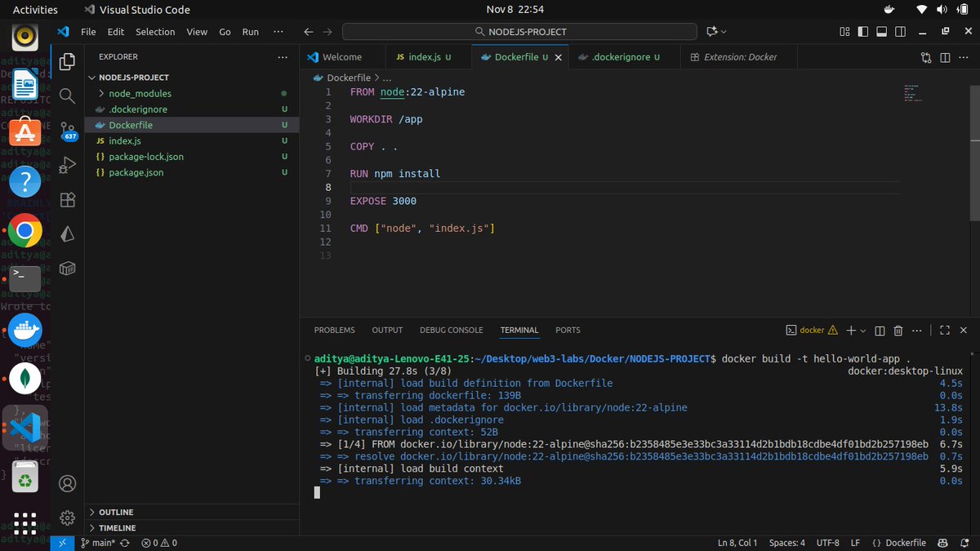
Task: Open the terminal profile dropdown chevron
Action: 862,330
